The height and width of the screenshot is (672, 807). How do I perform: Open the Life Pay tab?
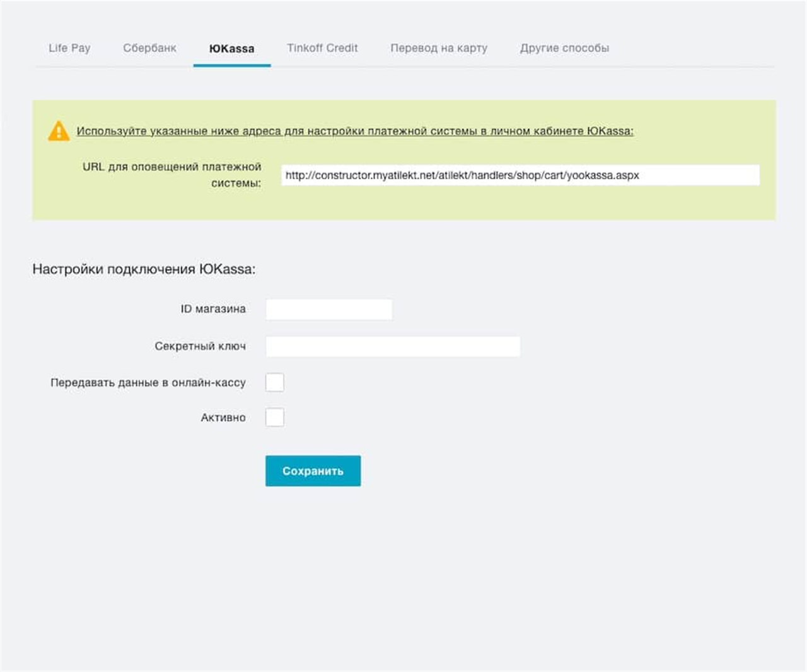click(69, 48)
